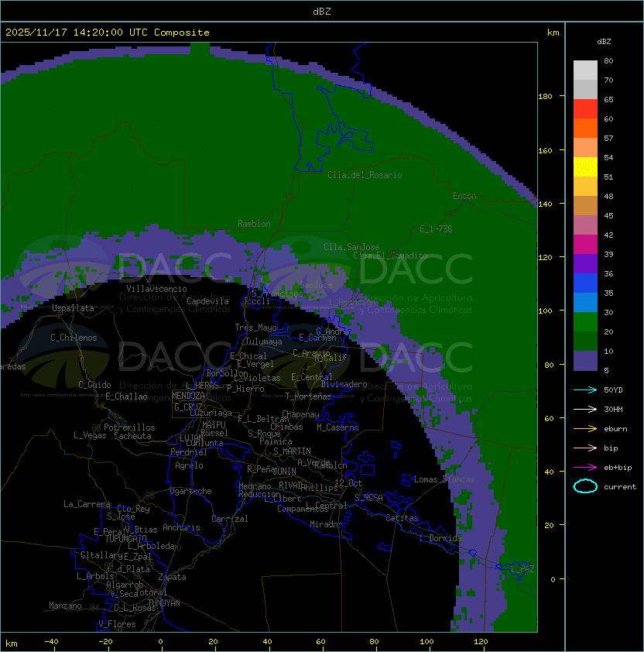This screenshot has height=652, width=644.
Task: Click the 'Carrizal' map label
Action: point(229,519)
